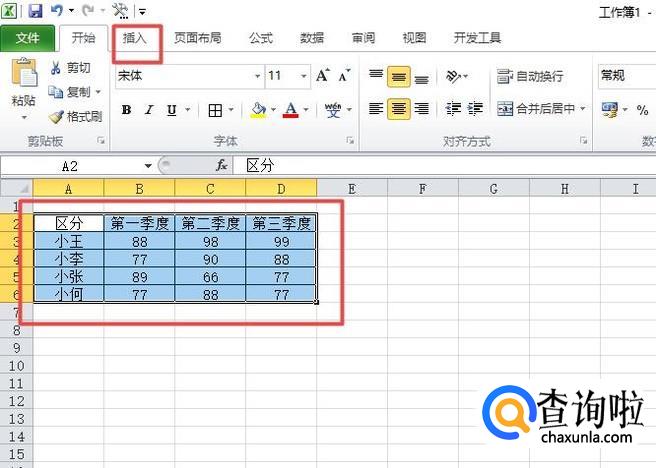Open the font size 11 dropdown

304,76
